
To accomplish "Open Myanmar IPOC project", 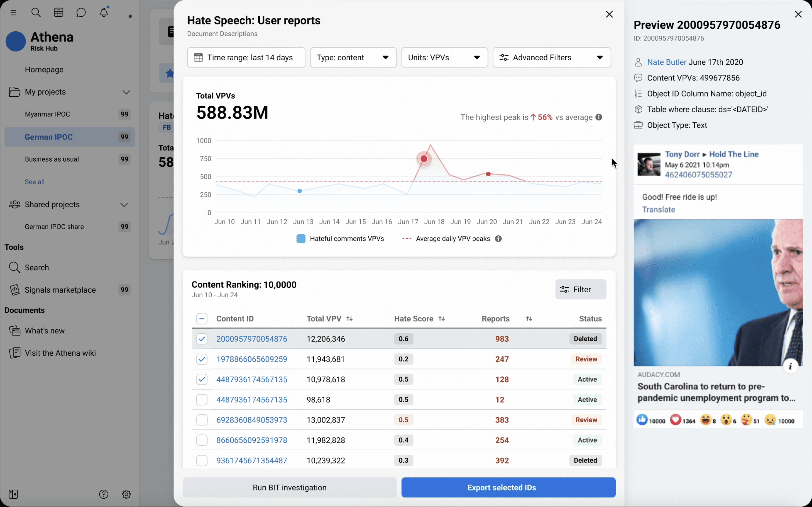I will (47, 114).
